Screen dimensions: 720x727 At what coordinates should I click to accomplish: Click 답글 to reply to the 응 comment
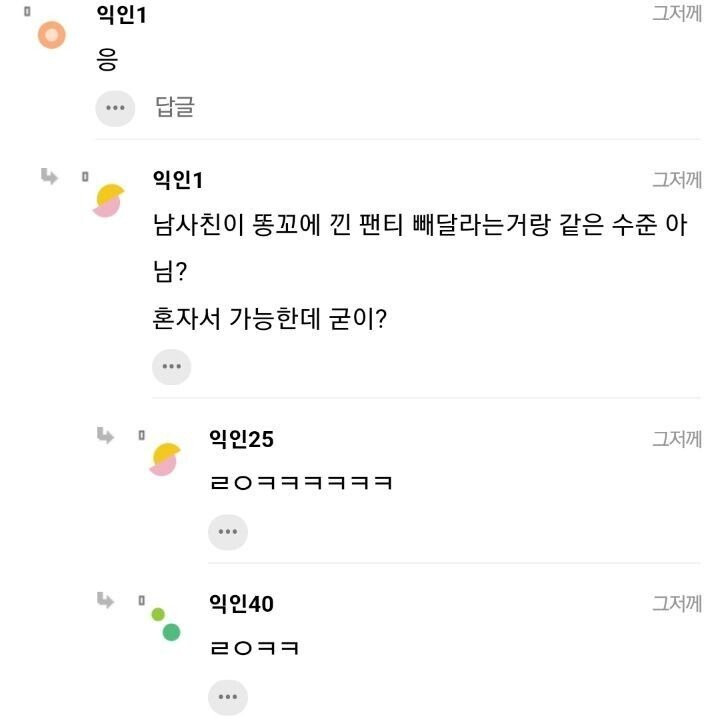click(x=175, y=108)
